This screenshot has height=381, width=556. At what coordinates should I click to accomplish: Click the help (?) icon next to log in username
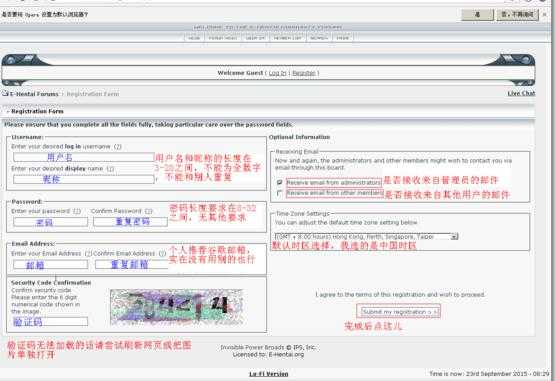[117, 147]
